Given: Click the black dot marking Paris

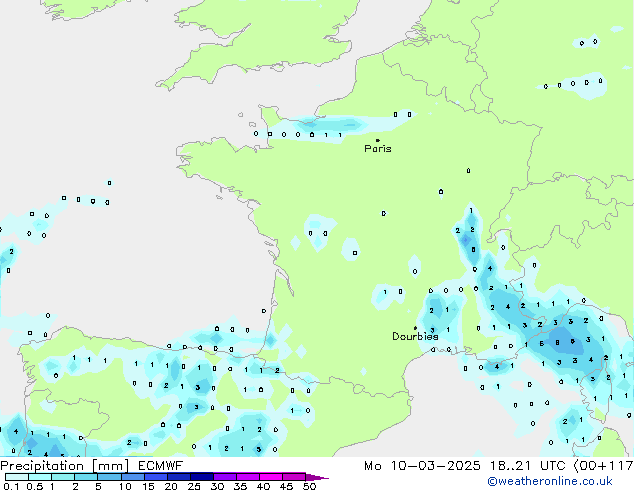Looking at the screenshot, I should coord(378,140).
